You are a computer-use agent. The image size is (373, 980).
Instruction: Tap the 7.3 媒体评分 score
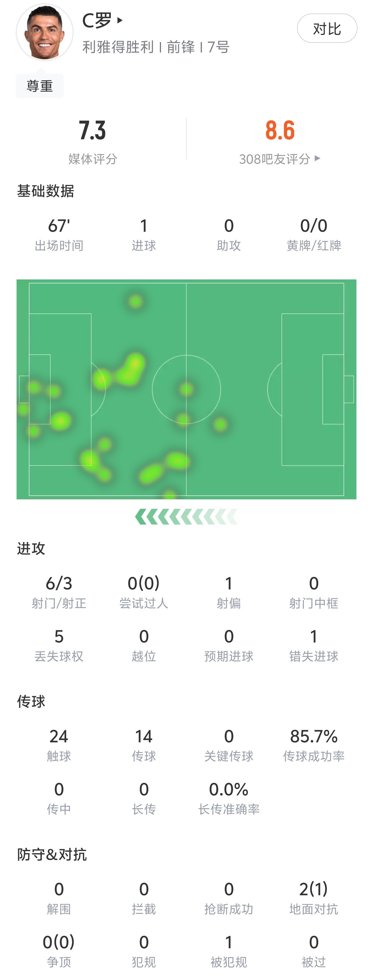click(x=92, y=130)
